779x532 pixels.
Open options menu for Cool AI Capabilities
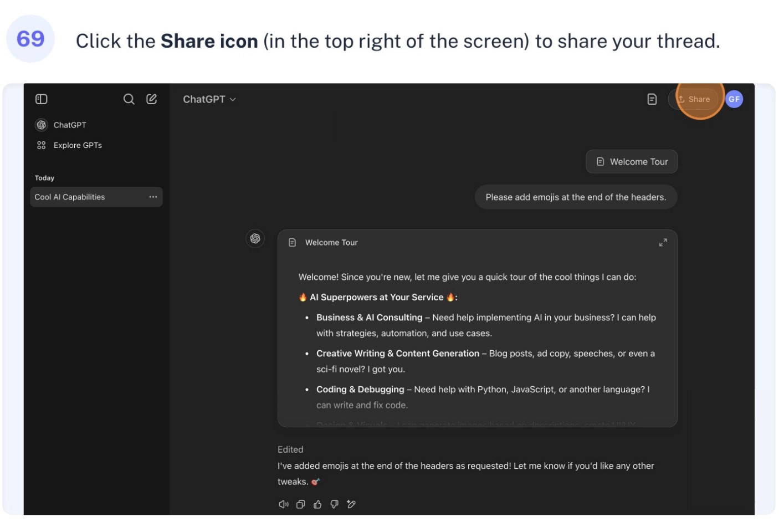[x=153, y=197]
